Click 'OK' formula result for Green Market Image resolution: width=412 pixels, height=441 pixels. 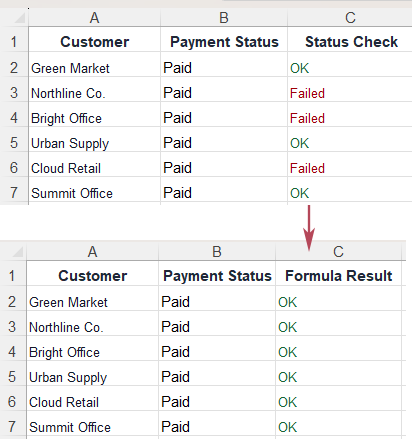(338, 298)
